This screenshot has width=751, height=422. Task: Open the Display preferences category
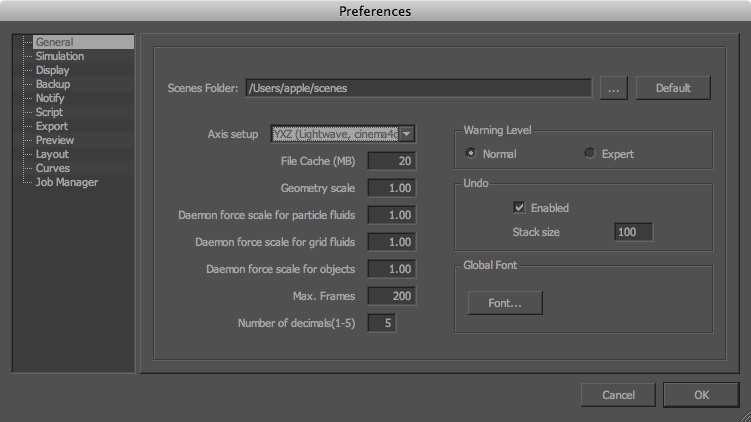click(53, 71)
